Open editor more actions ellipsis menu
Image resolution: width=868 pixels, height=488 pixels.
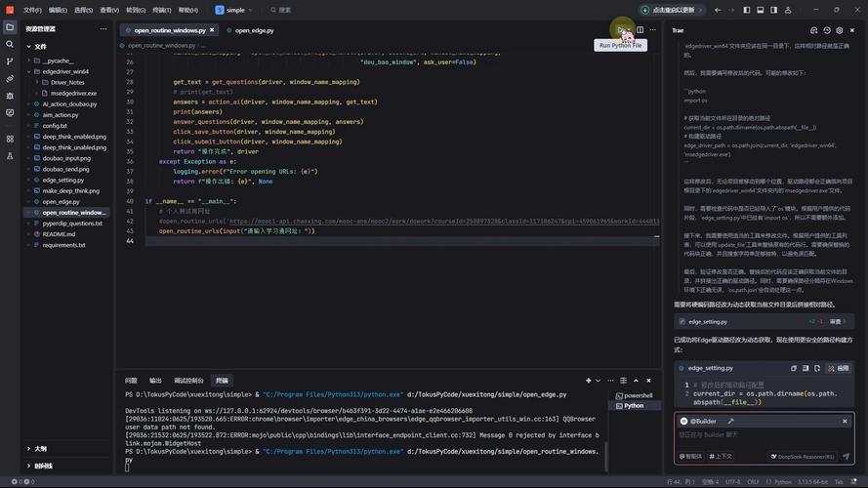[652, 30]
